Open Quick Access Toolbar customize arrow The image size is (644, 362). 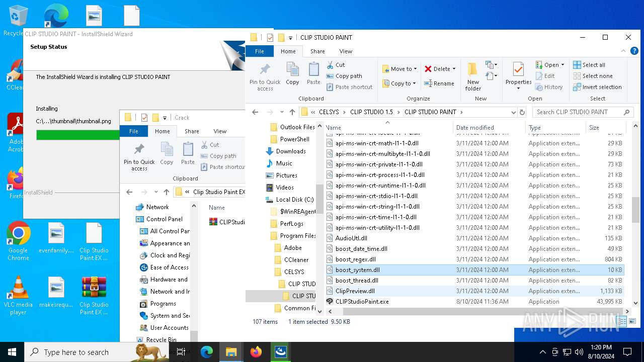point(290,38)
